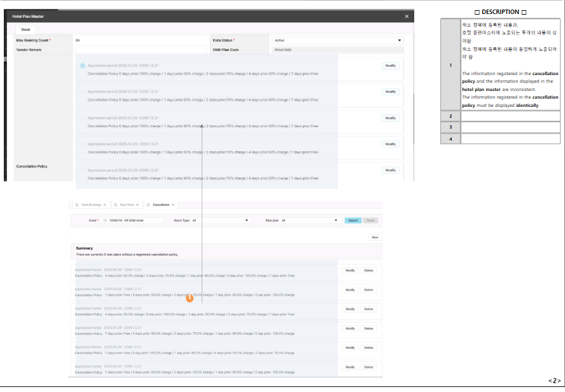Delete policy '4 days prior: 50.0% / 2 days prior: 70.0%'
565x392 pixels.
[x=368, y=270]
